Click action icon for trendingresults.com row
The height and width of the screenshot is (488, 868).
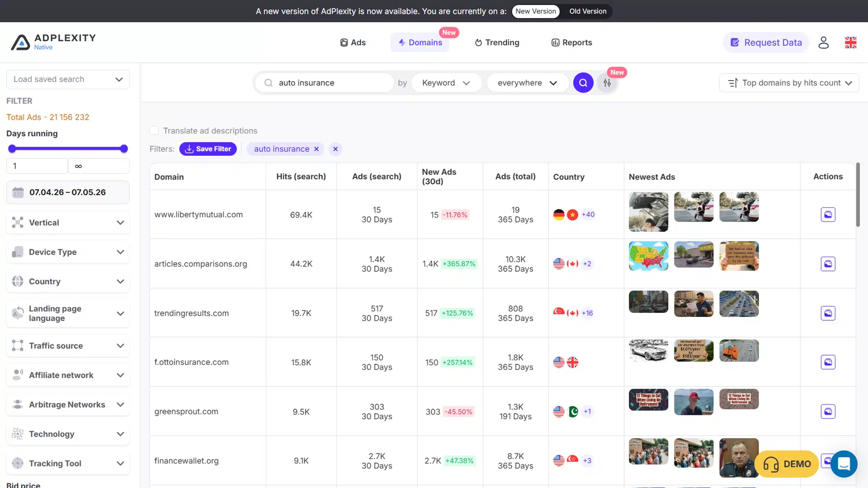pos(828,313)
